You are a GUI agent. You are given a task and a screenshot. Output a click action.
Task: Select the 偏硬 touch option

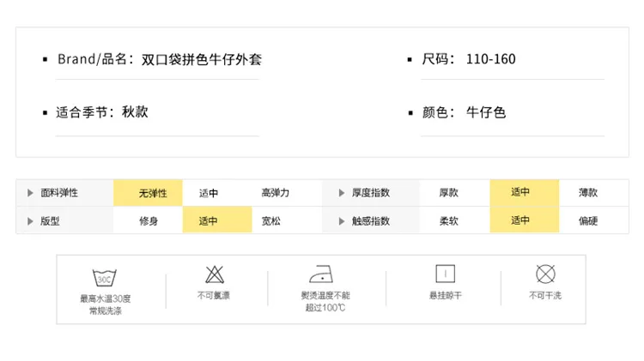588,221
